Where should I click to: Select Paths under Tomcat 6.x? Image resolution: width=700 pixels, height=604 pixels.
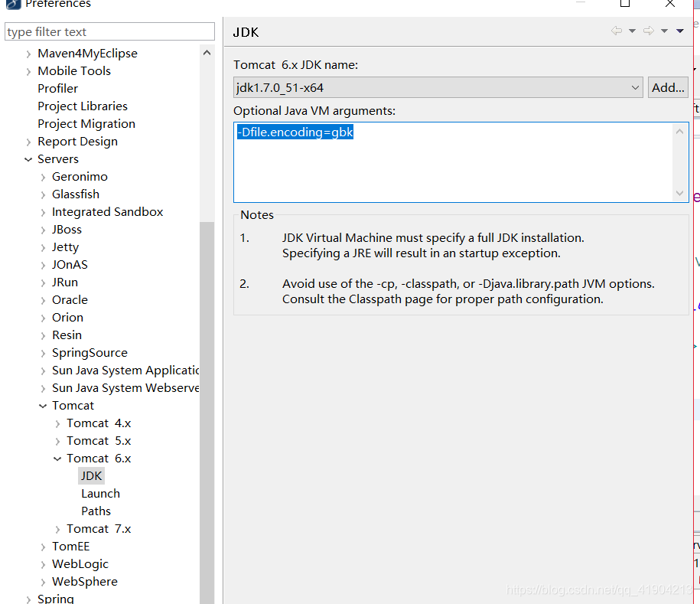click(96, 511)
